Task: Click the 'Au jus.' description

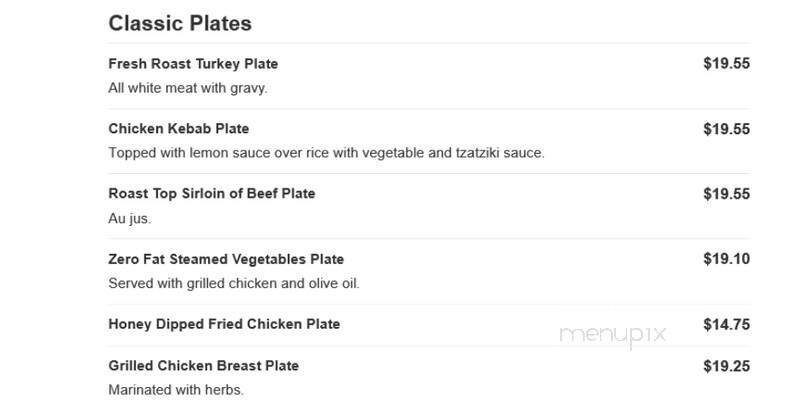Action: pos(130,219)
